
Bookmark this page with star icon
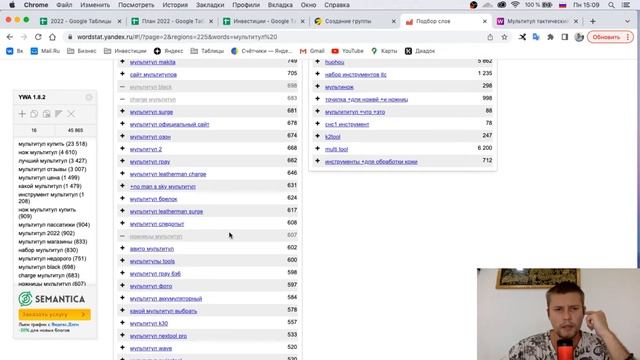[504, 37]
